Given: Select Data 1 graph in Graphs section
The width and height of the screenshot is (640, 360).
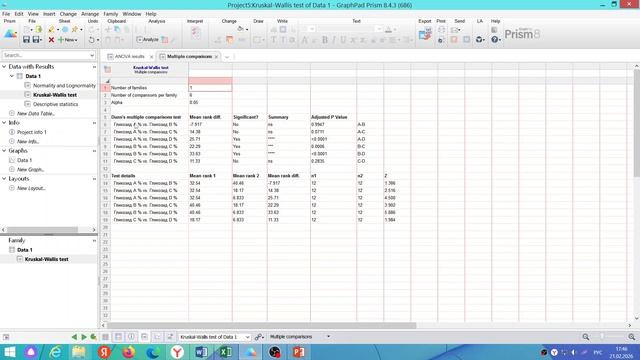Looking at the screenshot, I should click(x=24, y=160).
